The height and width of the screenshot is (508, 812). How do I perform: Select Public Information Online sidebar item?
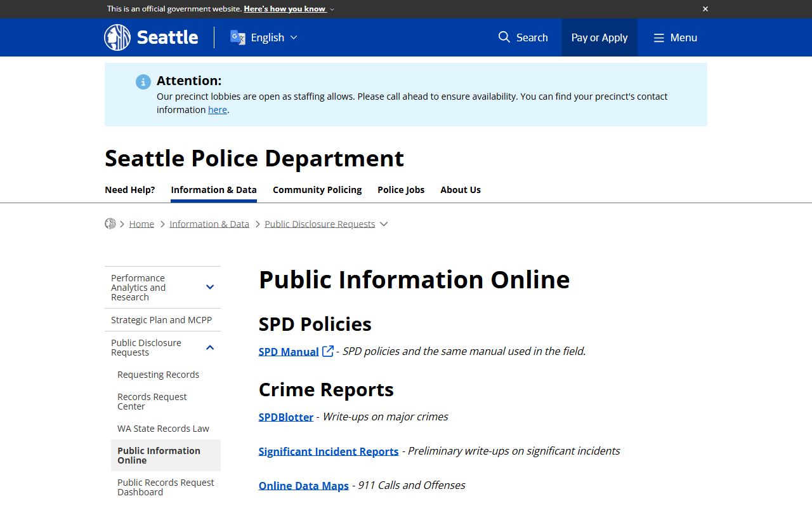(x=166, y=455)
